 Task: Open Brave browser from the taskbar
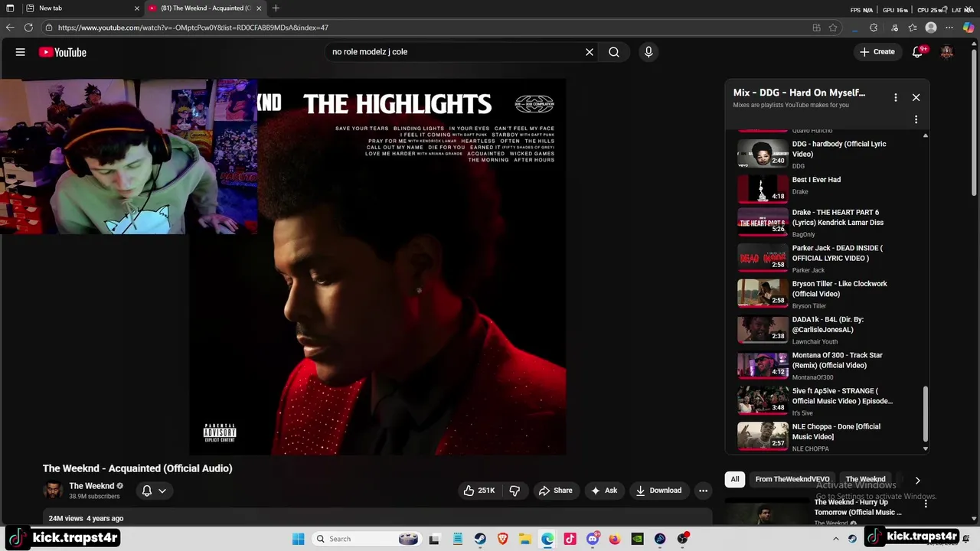click(x=503, y=539)
